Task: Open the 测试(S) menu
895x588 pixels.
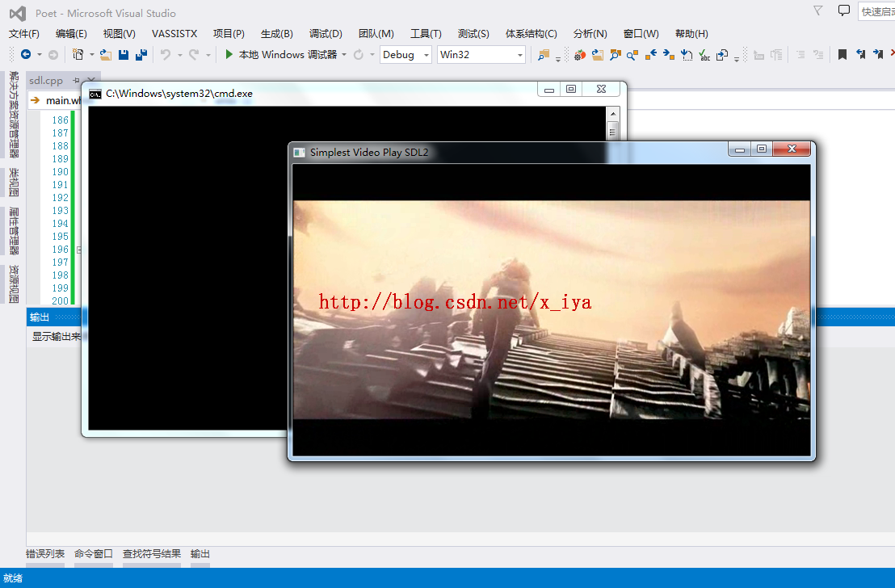Action: coord(473,34)
